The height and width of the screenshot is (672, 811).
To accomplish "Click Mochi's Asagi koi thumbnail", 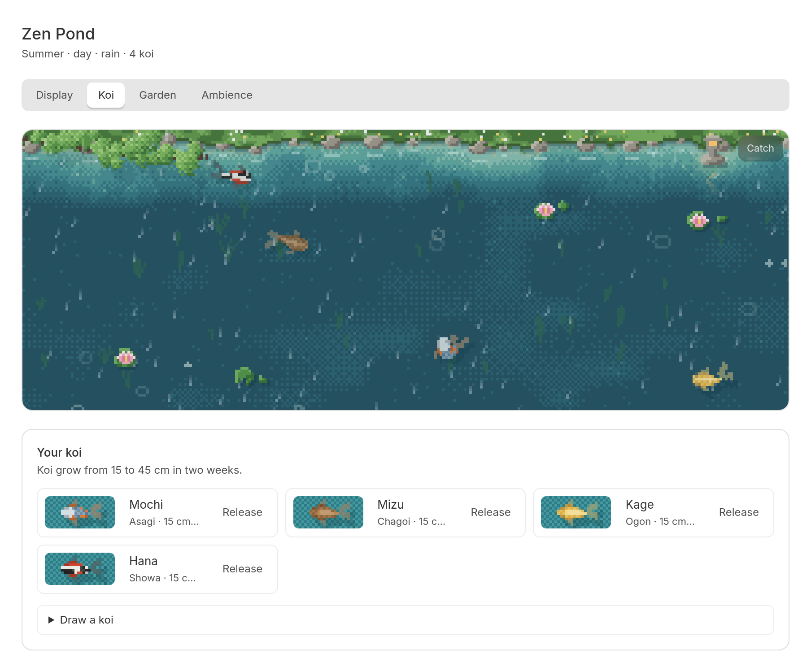I will pyautogui.click(x=80, y=512).
